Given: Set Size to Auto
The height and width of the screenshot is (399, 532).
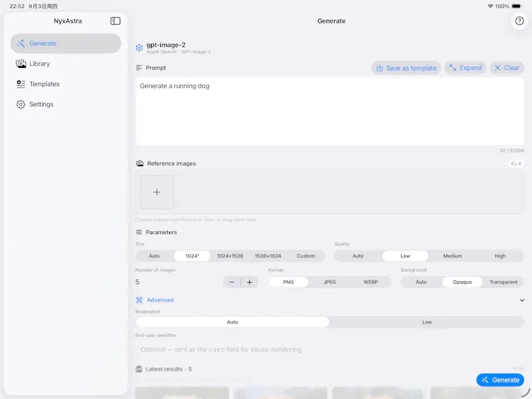Looking at the screenshot, I should pyautogui.click(x=154, y=256).
